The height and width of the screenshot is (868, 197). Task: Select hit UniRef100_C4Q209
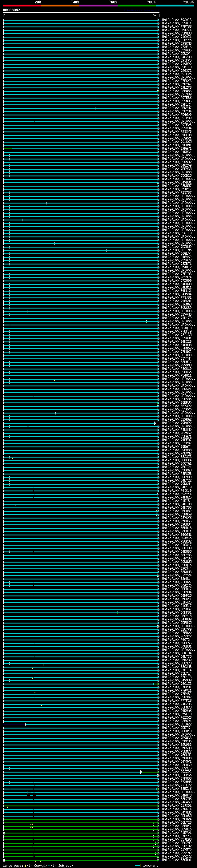point(176,165)
